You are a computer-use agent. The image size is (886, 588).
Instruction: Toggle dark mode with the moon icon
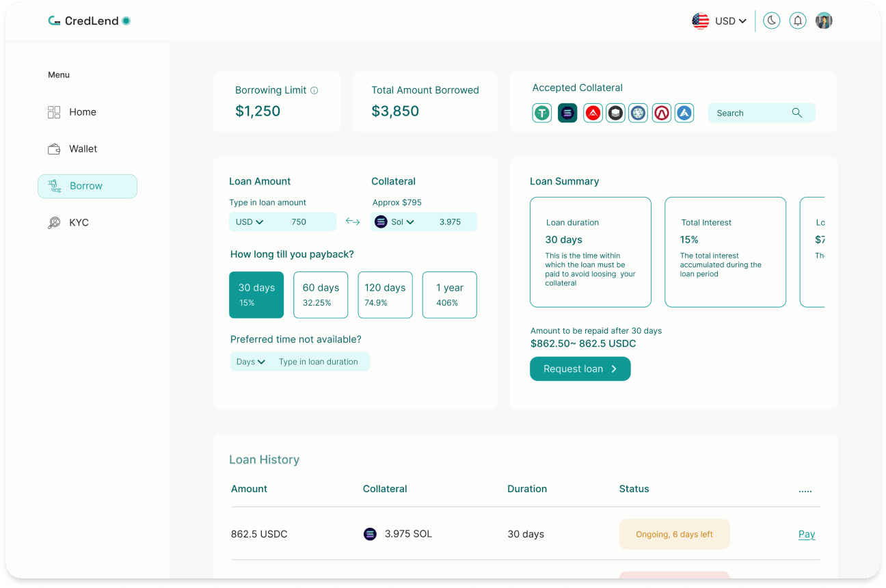pos(771,21)
